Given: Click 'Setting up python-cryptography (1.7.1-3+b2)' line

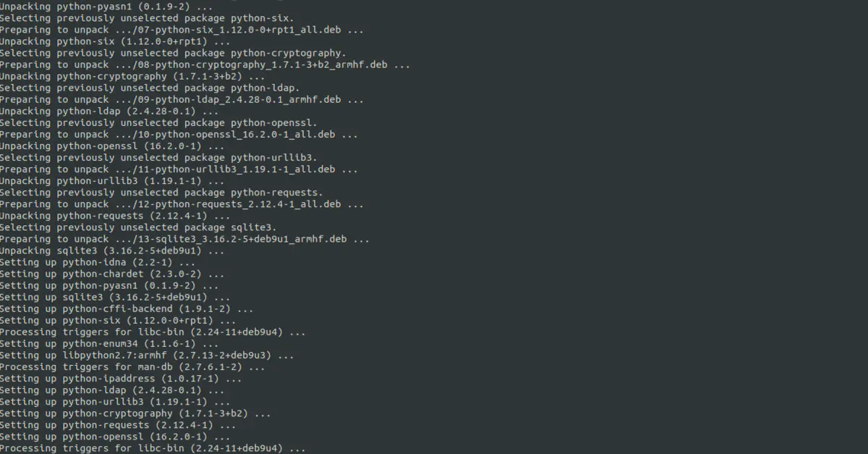Looking at the screenshot, I should tap(135, 412).
